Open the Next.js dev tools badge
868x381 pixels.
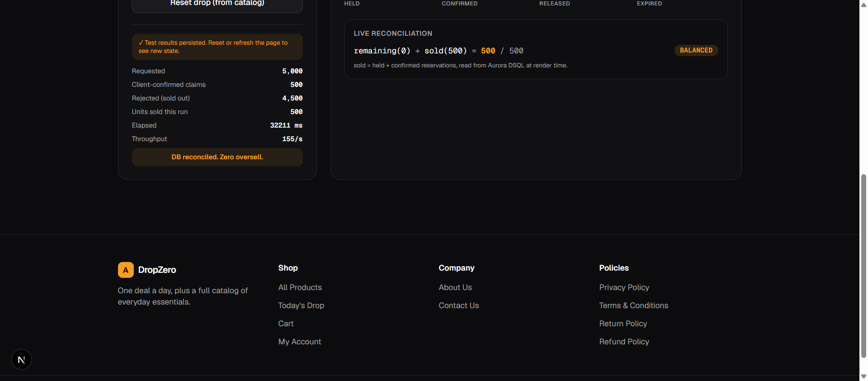point(21,360)
